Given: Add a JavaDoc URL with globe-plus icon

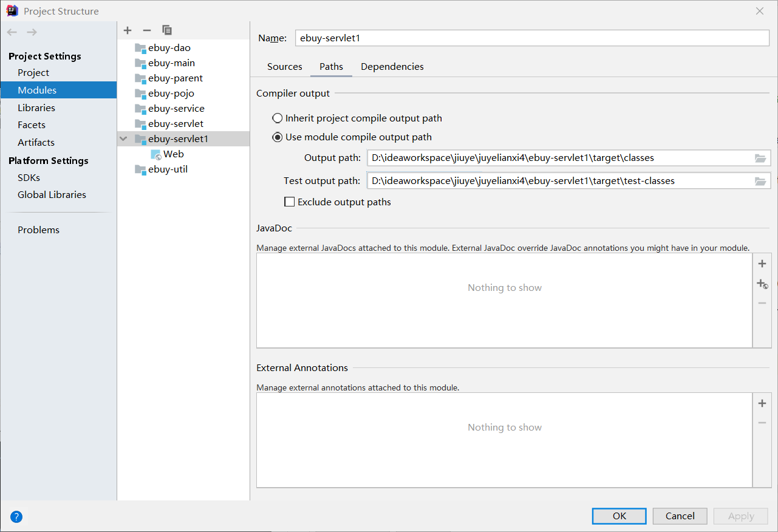Looking at the screenshot, I should (x=762, y=284).
